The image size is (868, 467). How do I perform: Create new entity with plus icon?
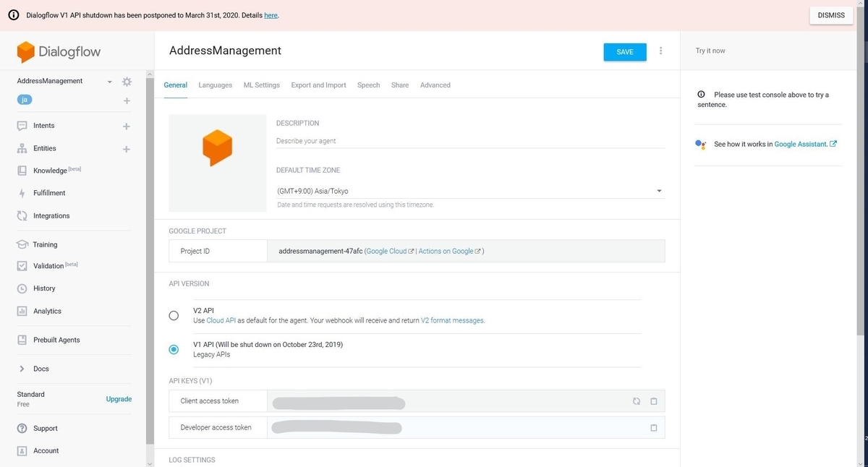(127, 149)
